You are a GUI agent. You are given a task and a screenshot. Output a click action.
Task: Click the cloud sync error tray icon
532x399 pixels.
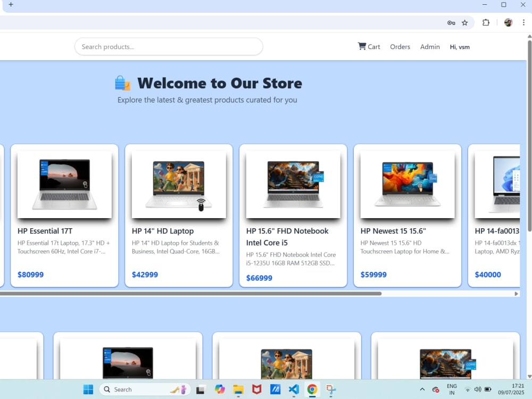pos(436,389)
